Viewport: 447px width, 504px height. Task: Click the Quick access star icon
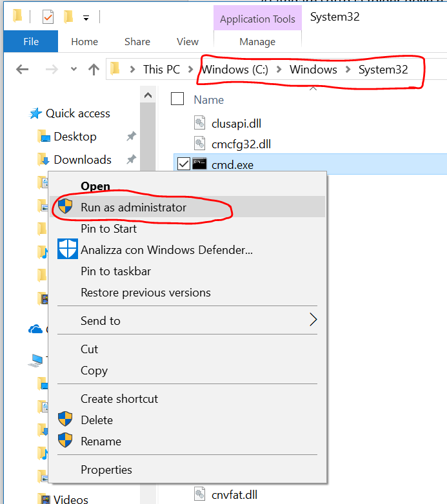(36, 113)
